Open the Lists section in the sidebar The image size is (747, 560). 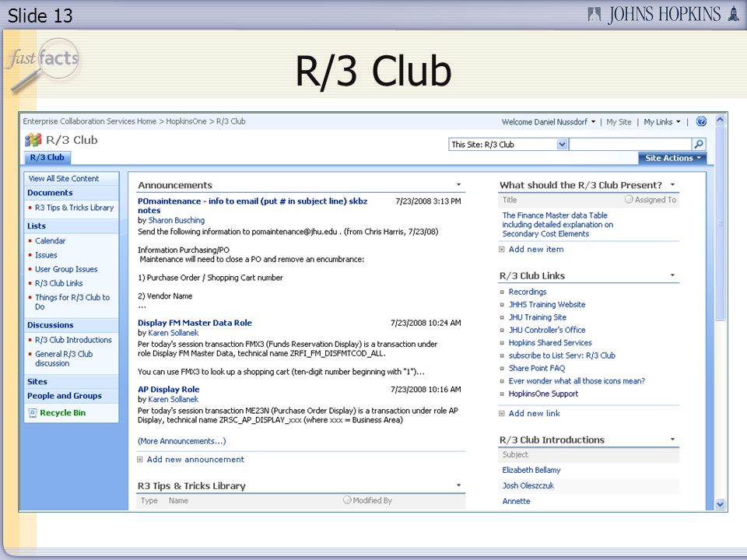37,226
